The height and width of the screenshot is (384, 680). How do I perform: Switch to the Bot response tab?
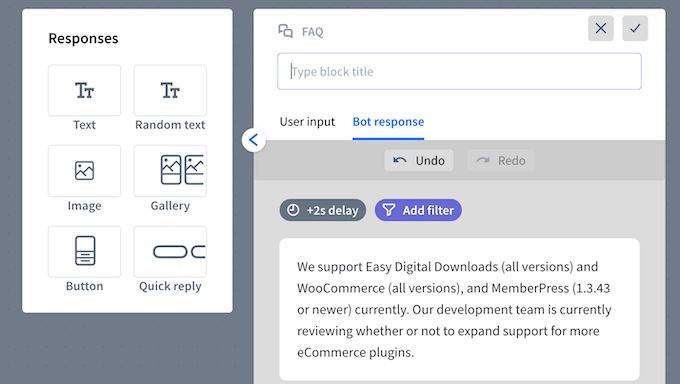pos(388,122)
